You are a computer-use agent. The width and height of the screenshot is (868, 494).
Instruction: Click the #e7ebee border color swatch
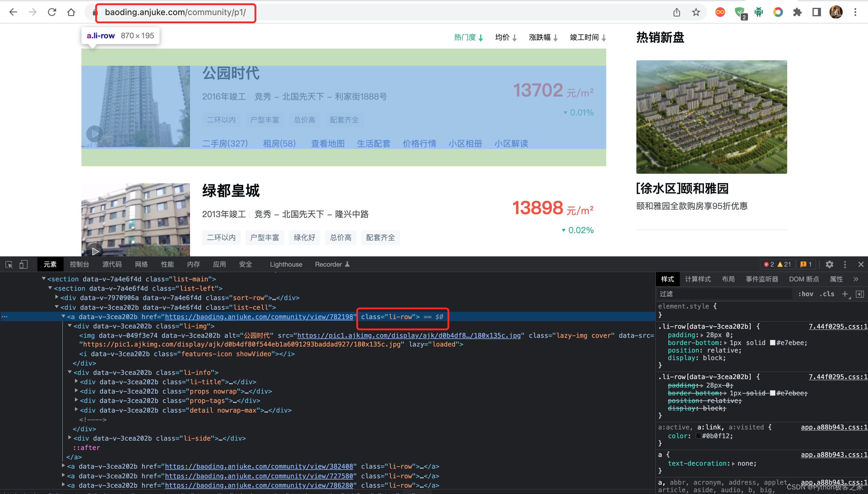(773, 343)
